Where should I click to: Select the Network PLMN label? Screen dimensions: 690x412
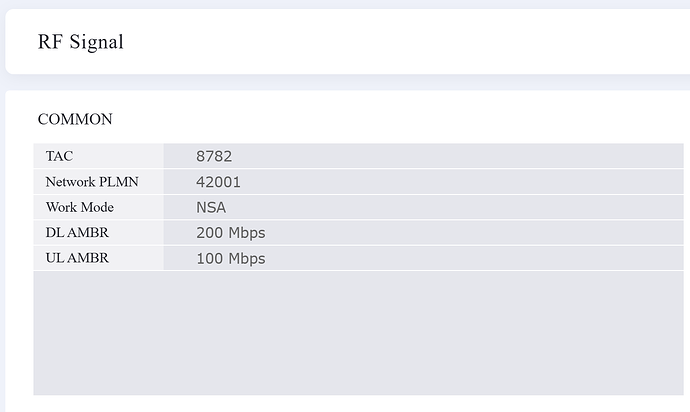click(x=92, y=182)
